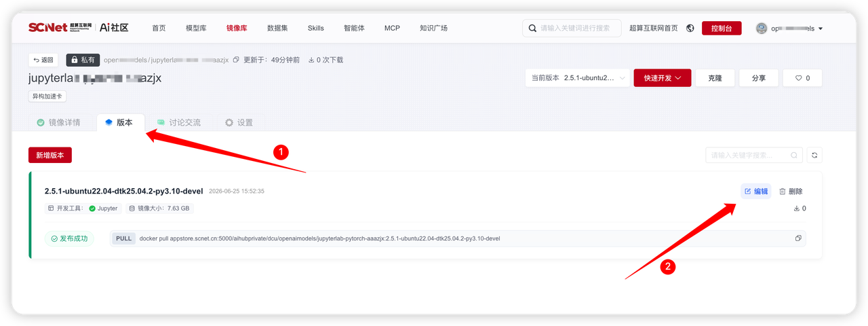Select 镜像库 in the top navigation

[237, 29]
